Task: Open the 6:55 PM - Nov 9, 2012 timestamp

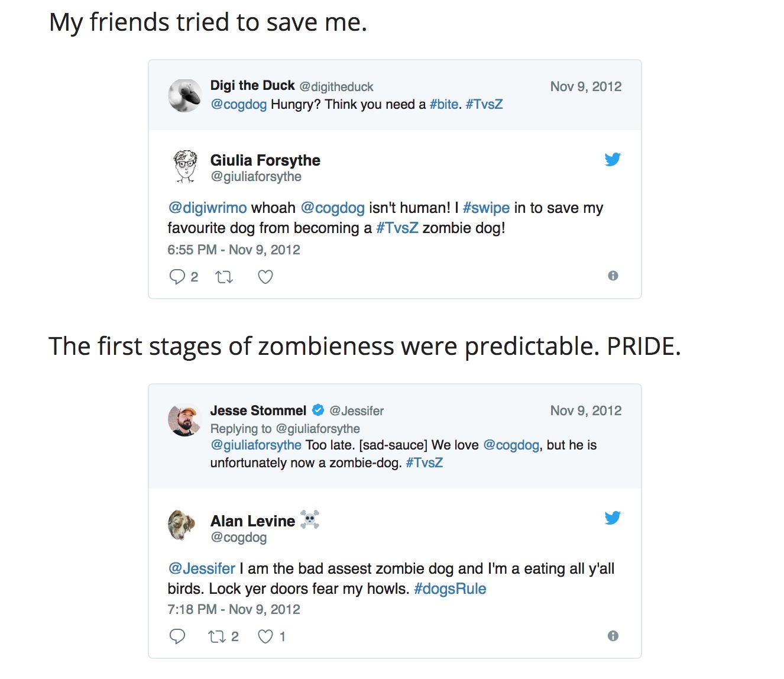Action: point(234,250)
